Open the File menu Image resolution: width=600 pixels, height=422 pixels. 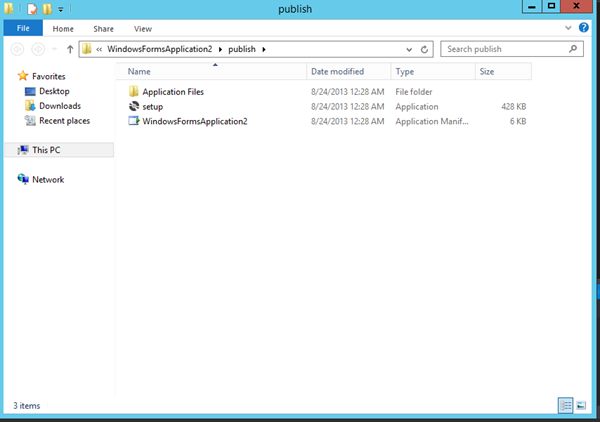23,29
